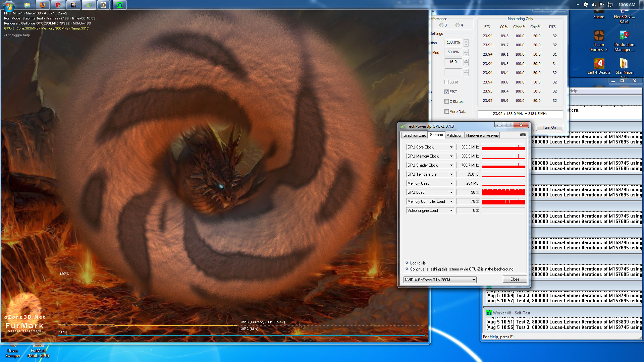This screenshot has width=644, height=362.
Task: Click the 50.0% value field
Action: click(453, 52)
